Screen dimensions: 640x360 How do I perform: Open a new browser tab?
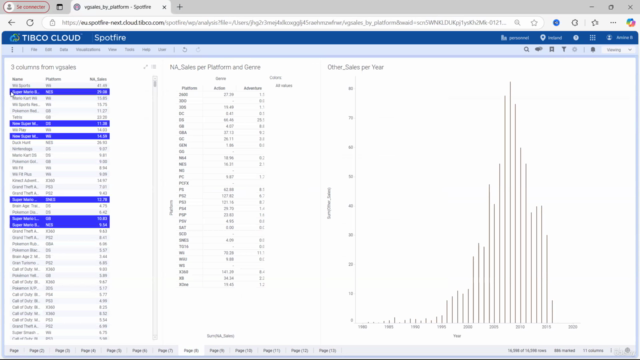180,7
